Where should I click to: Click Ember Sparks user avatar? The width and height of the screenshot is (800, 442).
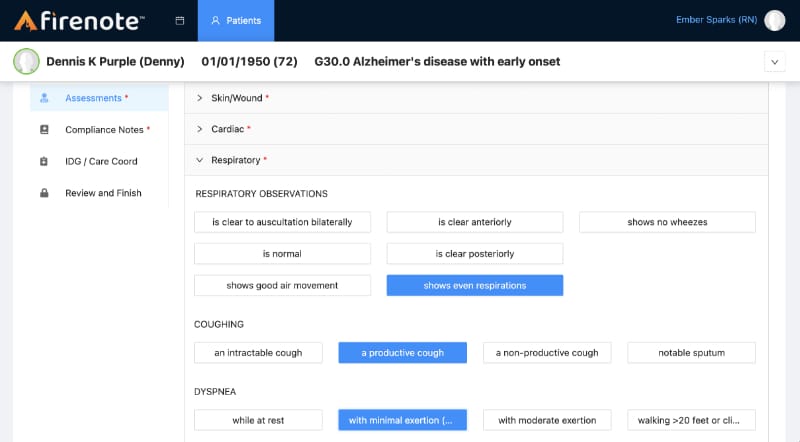coord(775,20)
